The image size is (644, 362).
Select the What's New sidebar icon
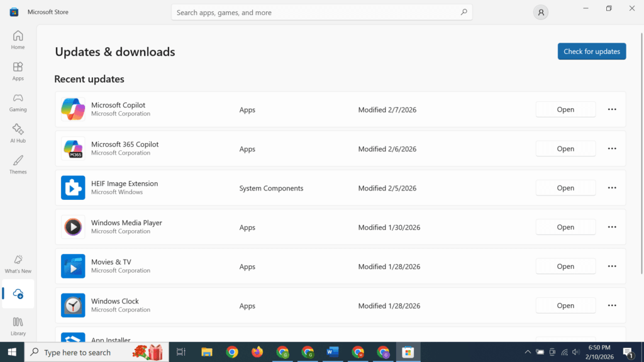17,263
